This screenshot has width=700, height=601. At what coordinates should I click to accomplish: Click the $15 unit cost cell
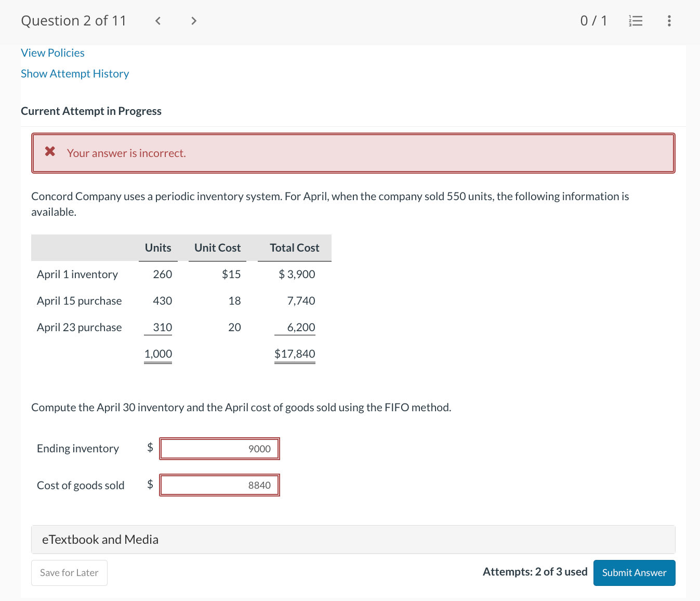231,275
